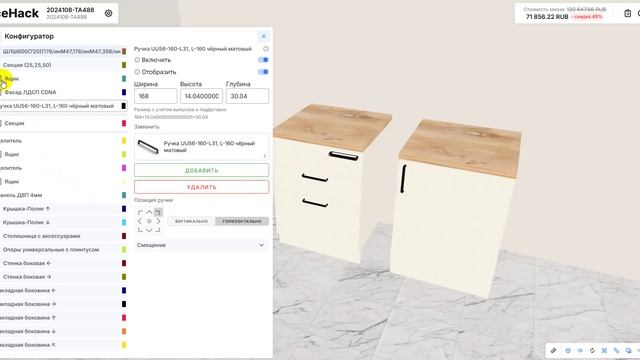Open the order clipboard icon near the price
The image size is (640, 360).
click(x=628, y=13)
